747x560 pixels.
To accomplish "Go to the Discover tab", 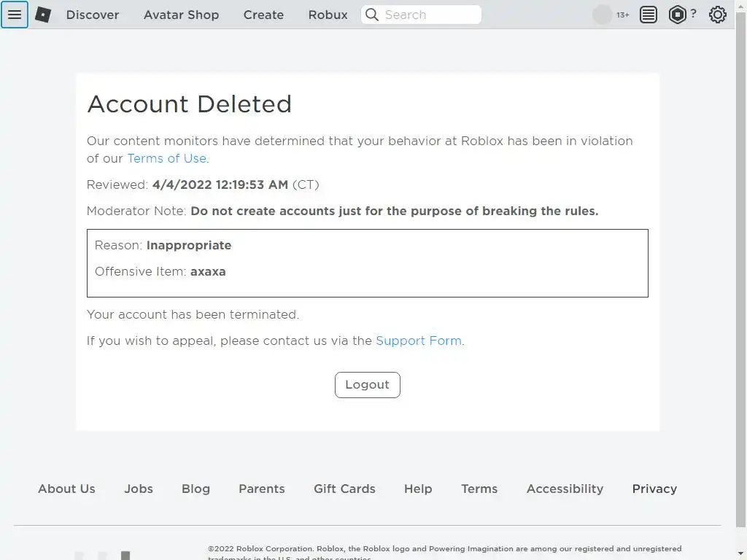I will click(93, 15).
